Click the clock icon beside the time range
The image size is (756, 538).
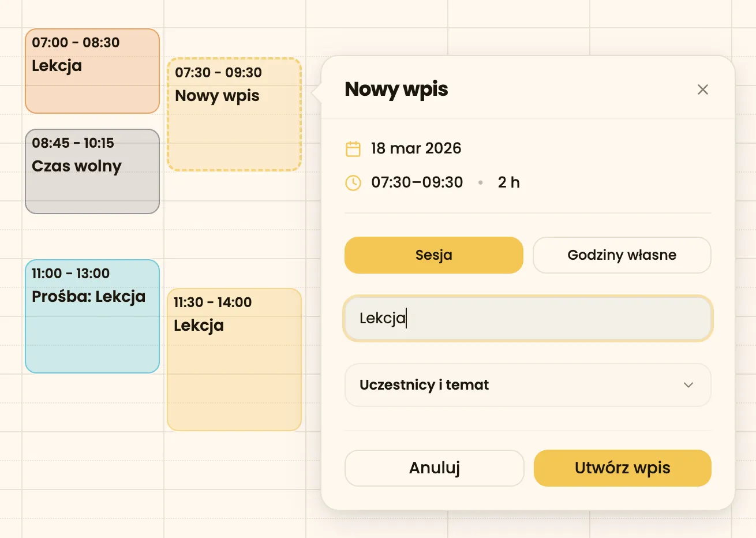[x=353, y=183]
